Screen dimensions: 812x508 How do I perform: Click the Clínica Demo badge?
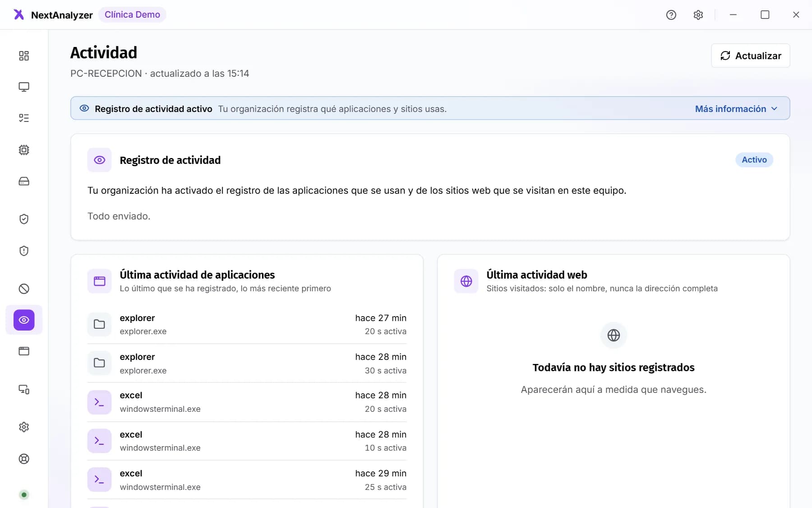[132, 14]
